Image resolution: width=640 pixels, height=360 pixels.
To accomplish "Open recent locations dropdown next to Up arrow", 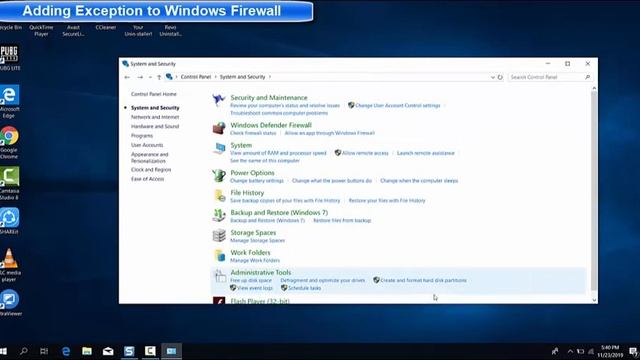I will point(150,77).
